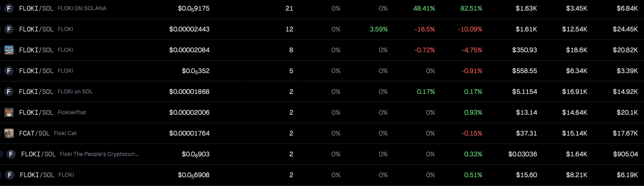Click the F icon in the $0.05352 row
The image size is (644, 186).
tap(9, 71)
